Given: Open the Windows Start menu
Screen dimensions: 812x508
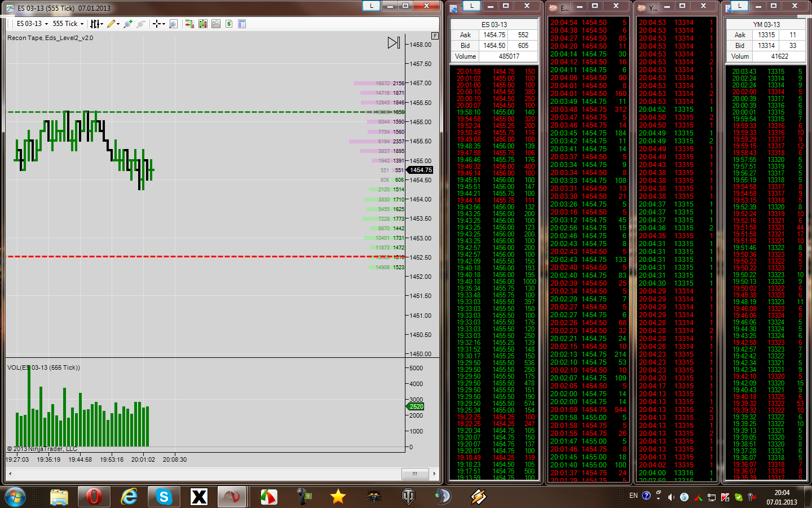Looking at the screenshot, I should (15, 497).
